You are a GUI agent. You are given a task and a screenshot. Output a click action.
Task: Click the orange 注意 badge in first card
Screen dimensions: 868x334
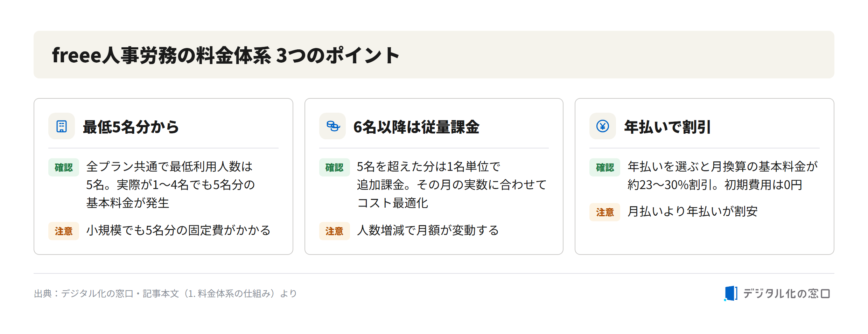[x=64, y=231]
